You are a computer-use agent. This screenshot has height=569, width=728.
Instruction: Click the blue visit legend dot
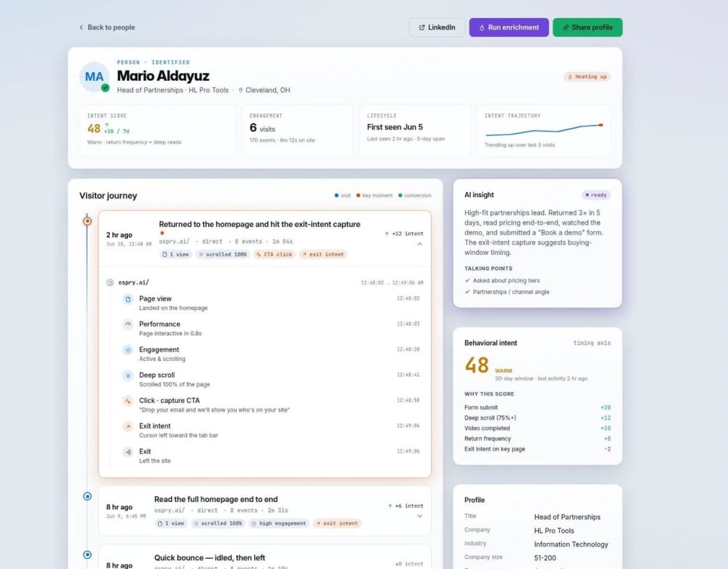coord(336,196)
